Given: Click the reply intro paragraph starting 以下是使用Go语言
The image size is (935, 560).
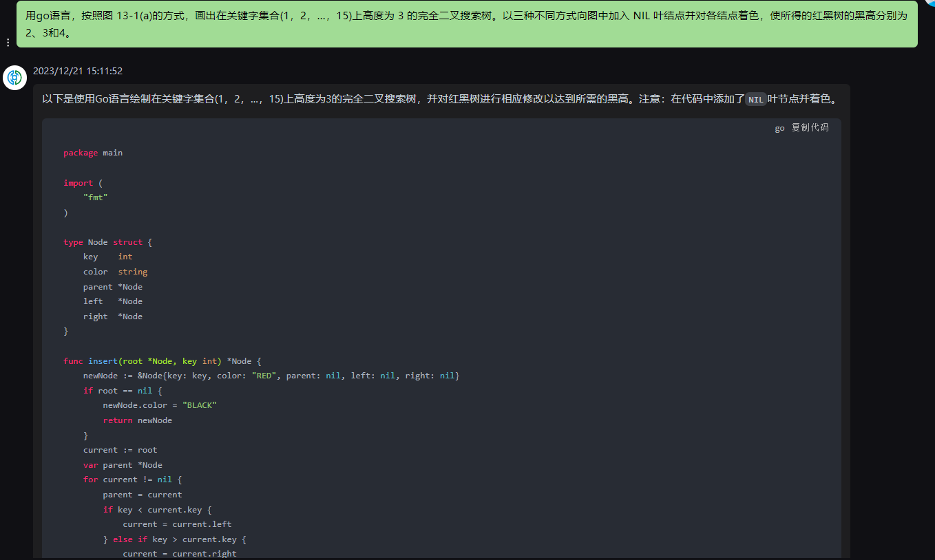Looking at the screenshot, I should point(441,99).
